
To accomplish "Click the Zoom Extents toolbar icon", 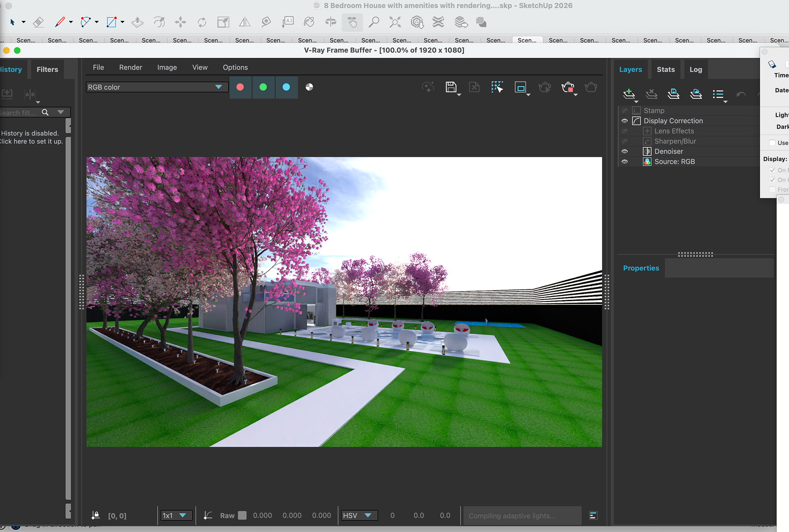I will tap(395, 22).
